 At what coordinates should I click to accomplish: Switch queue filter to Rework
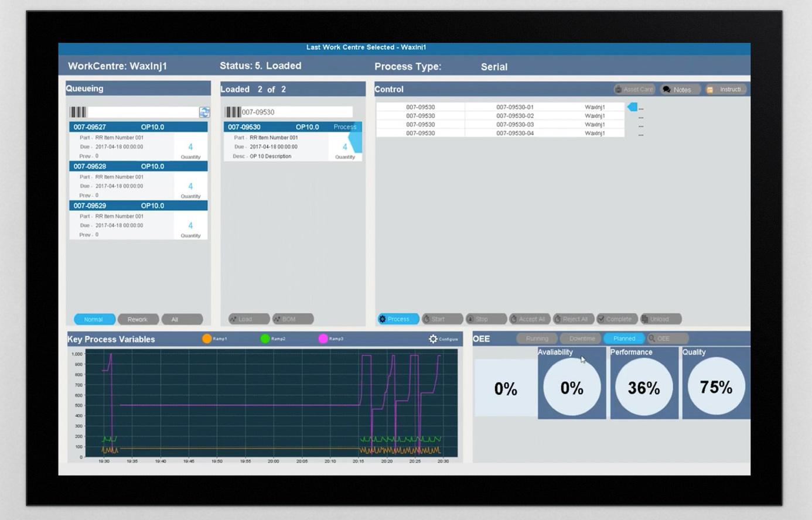click(x=138, y=319)
